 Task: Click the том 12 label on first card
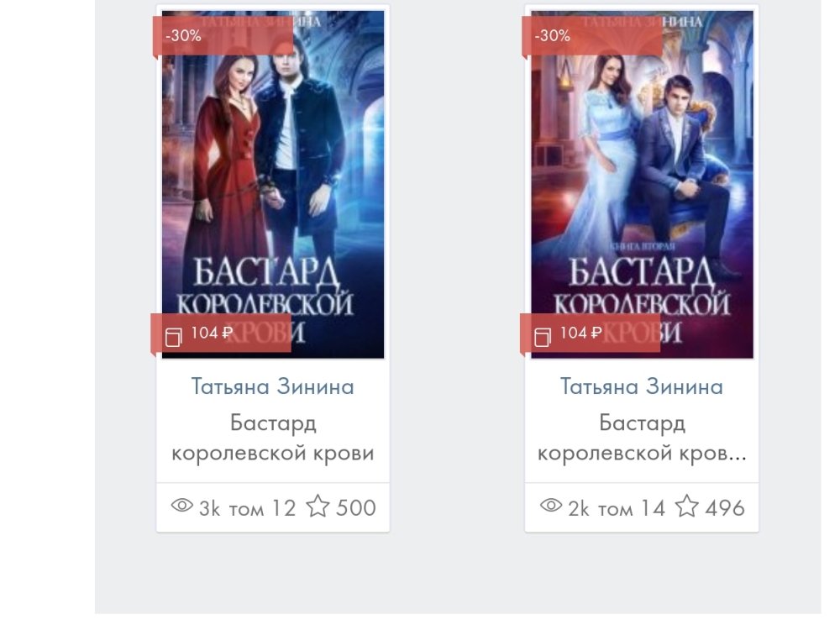coord(262,508)
